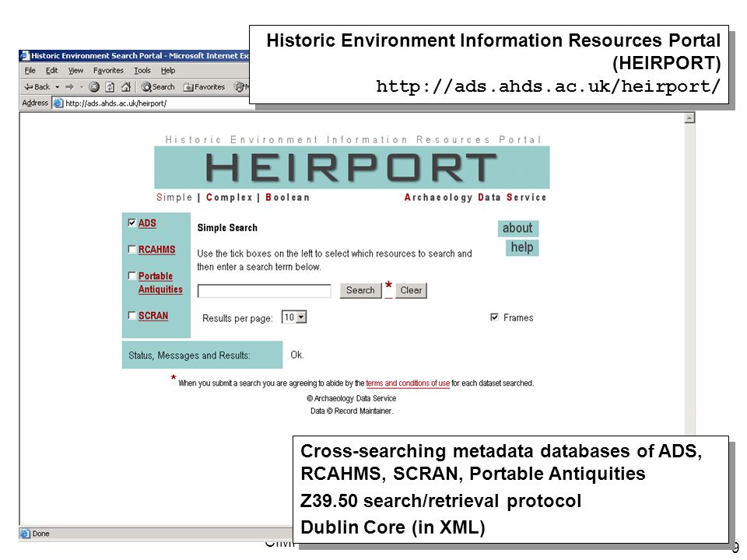Open the Tools menu

click(142, 71)
